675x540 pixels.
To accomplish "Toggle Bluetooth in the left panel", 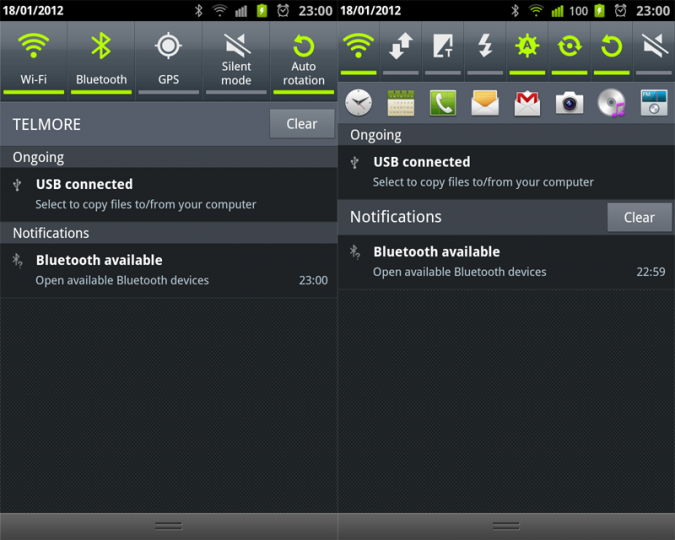I will (101, 61).
